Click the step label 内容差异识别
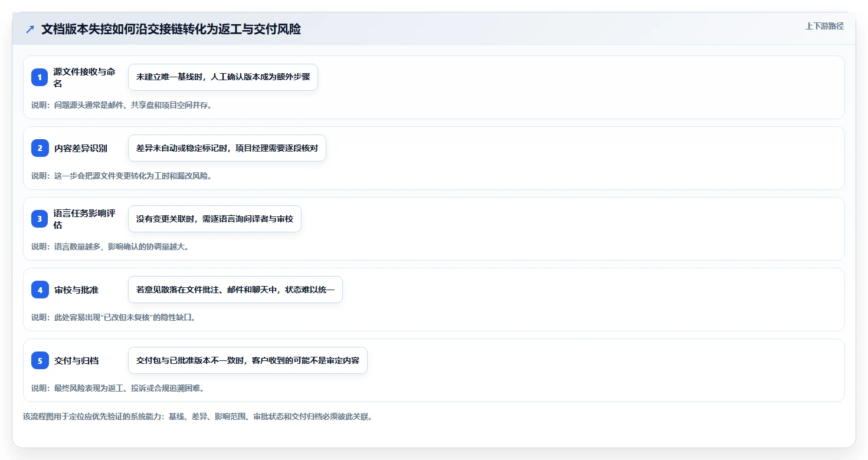The height and width of the screenshot is (460, 868). click(x=81, y=148)
